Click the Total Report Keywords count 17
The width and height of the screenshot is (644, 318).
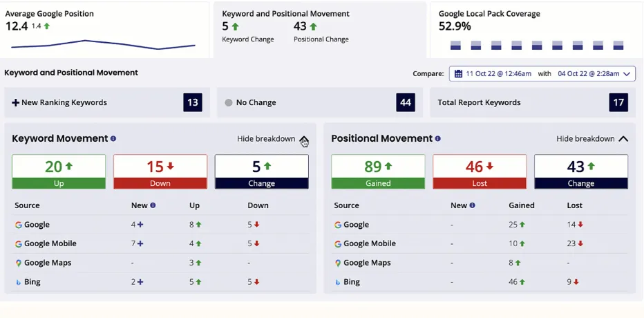pos(618,102)
